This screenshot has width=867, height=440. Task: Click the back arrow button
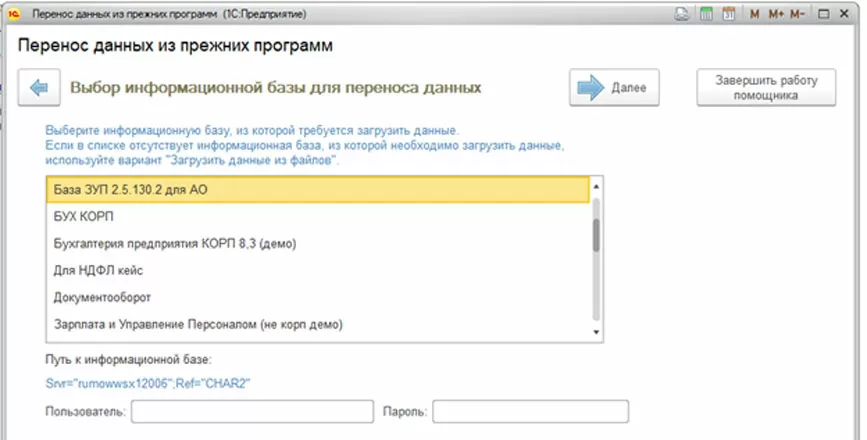point(39,87)
